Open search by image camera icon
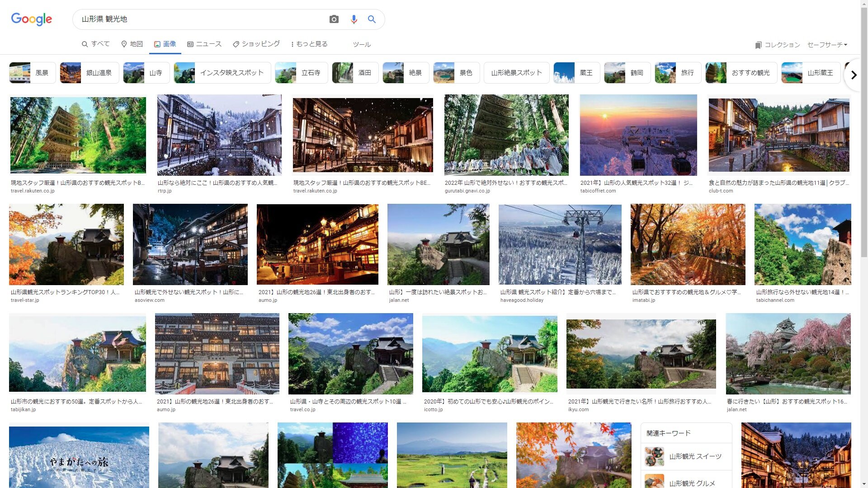 coord(334,19)
